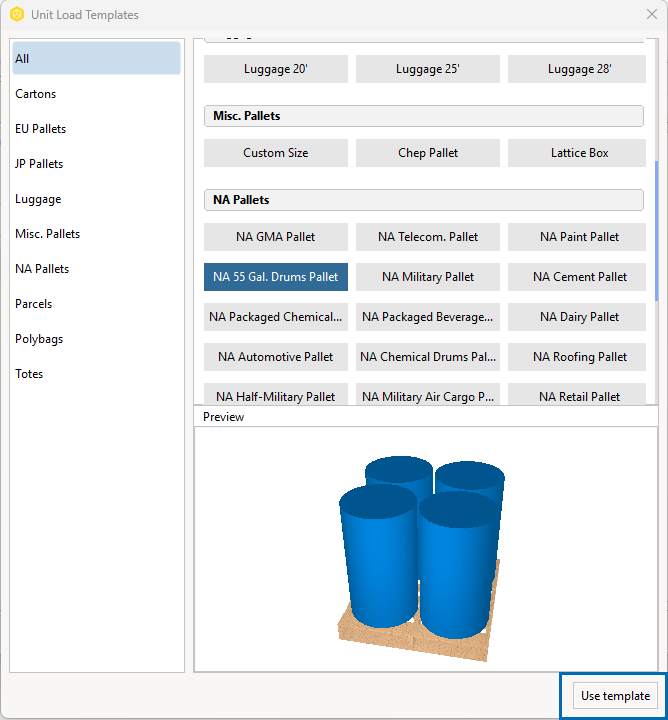
Task: Choose NA Packaged Beverage template
Action: pyautogui.click(x=428, y=317)
